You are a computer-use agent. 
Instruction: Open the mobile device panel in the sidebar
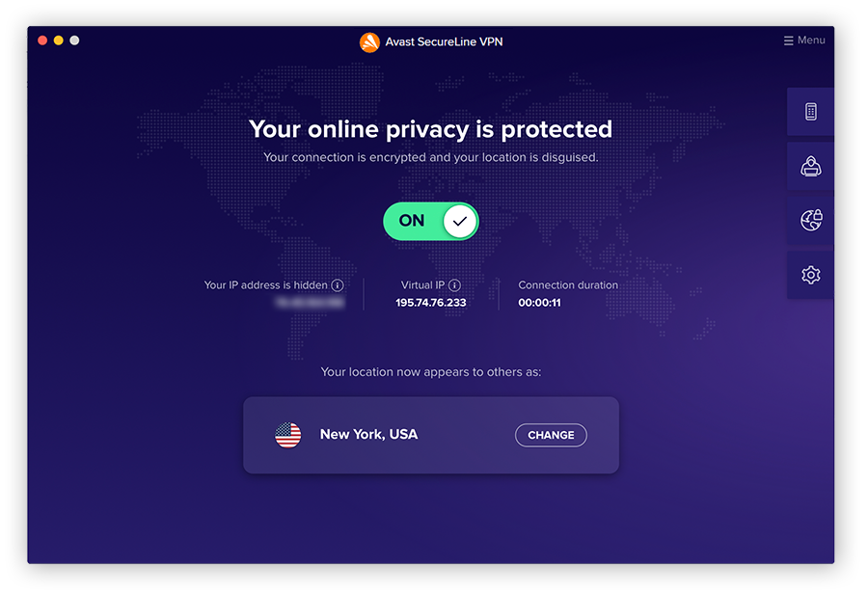810,111
